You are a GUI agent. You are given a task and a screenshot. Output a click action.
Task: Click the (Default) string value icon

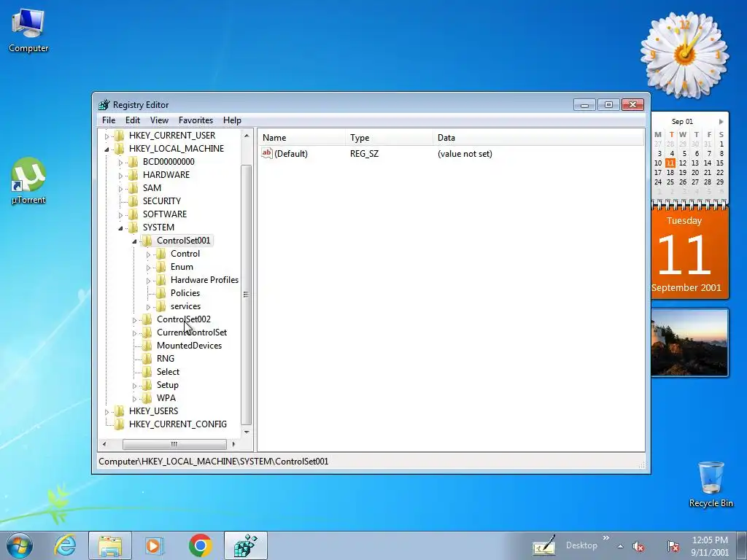tap(267, 153)
